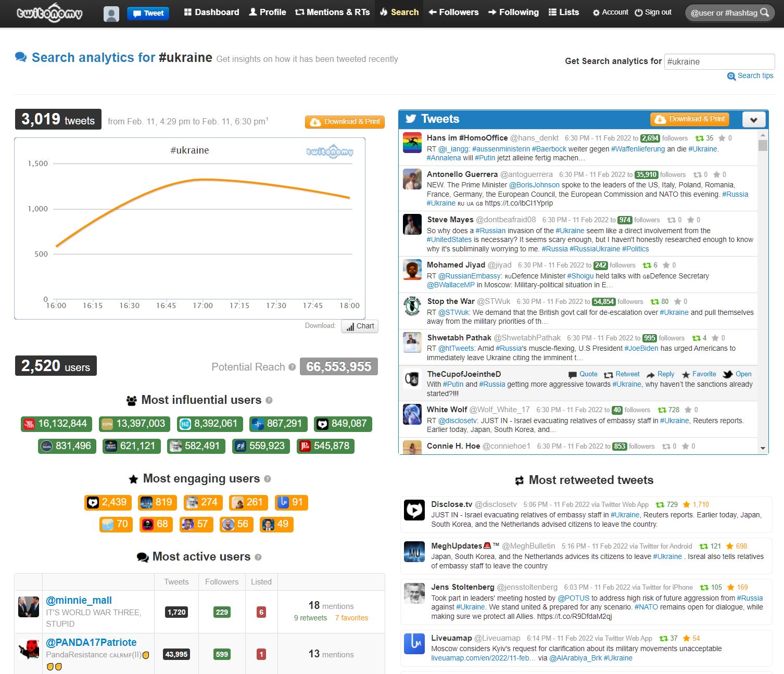
Task: Select influential user with 831,496 followers
Action: [67, 446]
